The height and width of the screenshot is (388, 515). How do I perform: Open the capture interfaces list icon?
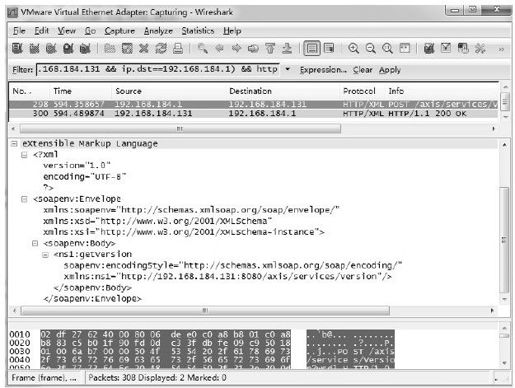(17, 49)
